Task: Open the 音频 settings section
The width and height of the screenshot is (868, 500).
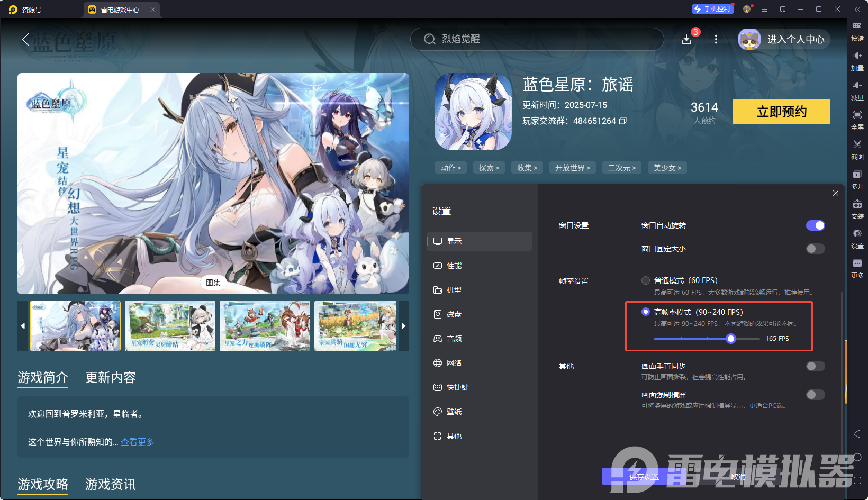Action: (480, 339)
